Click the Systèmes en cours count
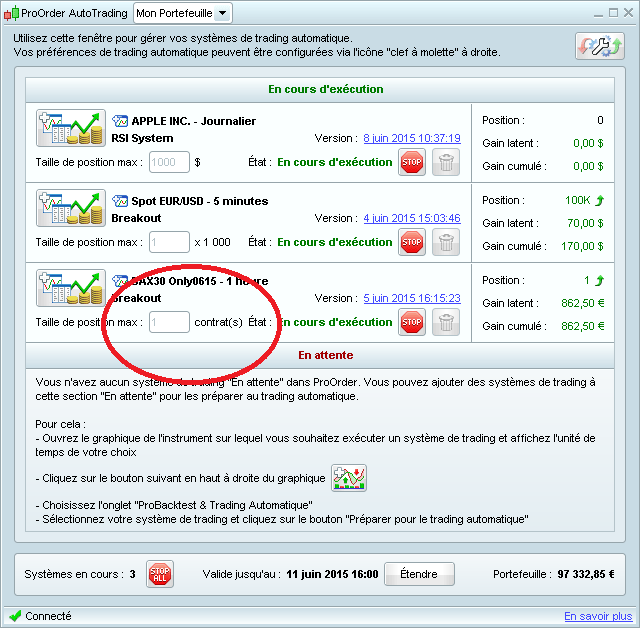 pyautogui.click(x=132, y=574)
